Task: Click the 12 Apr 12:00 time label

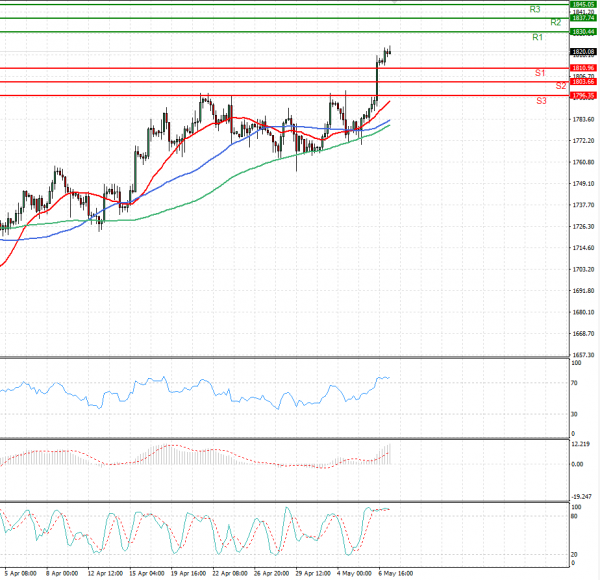Action: click(105, 573)
